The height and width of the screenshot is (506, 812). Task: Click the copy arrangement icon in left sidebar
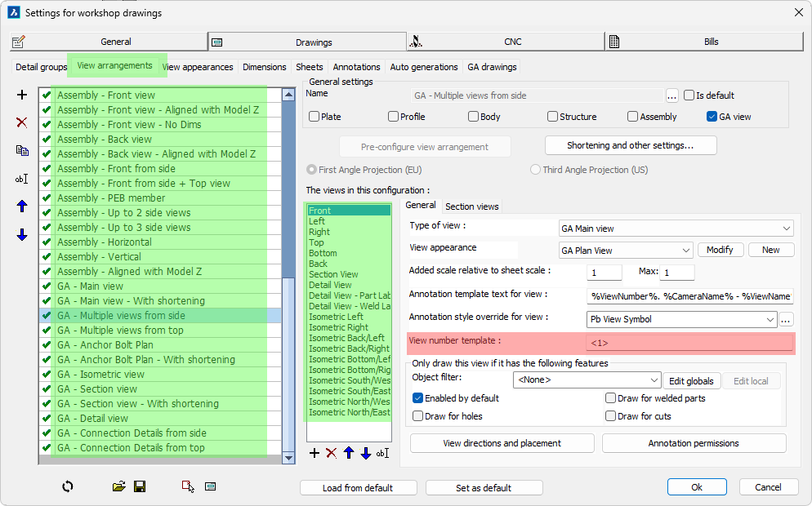[22, 150]
